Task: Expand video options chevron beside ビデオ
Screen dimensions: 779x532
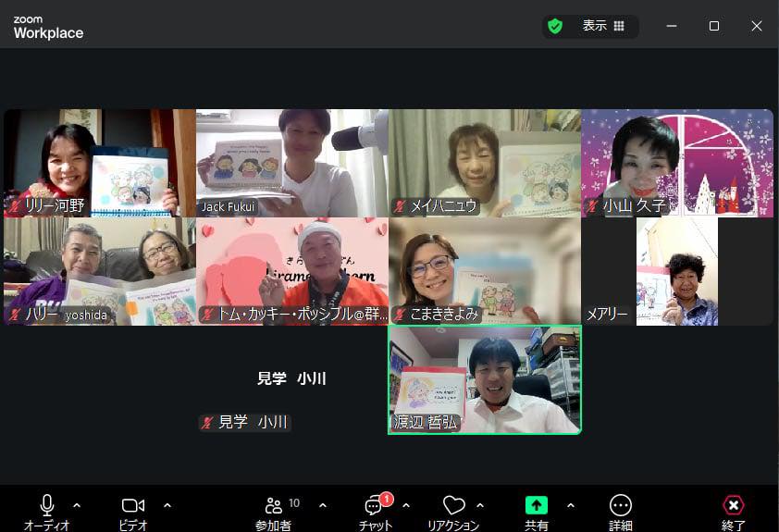Action: 167,505
